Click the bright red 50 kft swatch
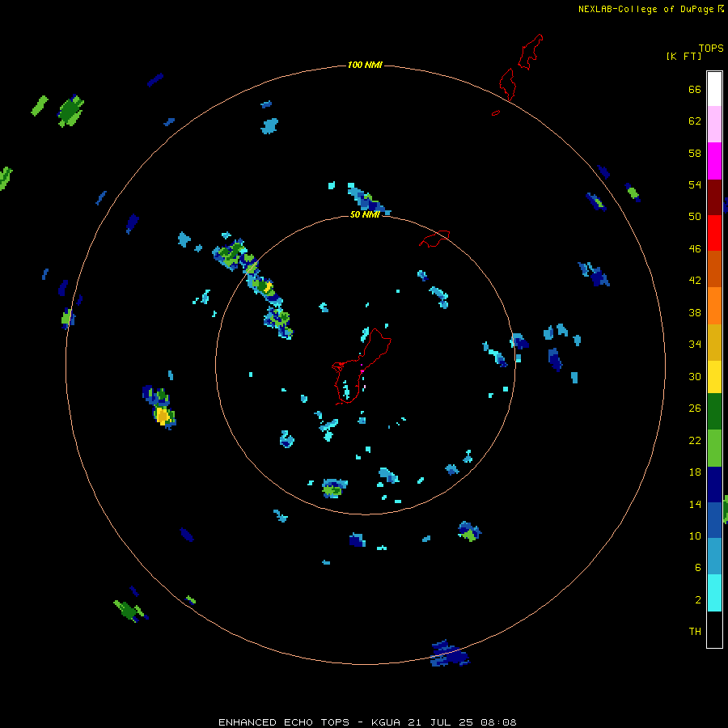Image resolution: width=728 pixels, height=728 pixels. (x=714, y=233)
